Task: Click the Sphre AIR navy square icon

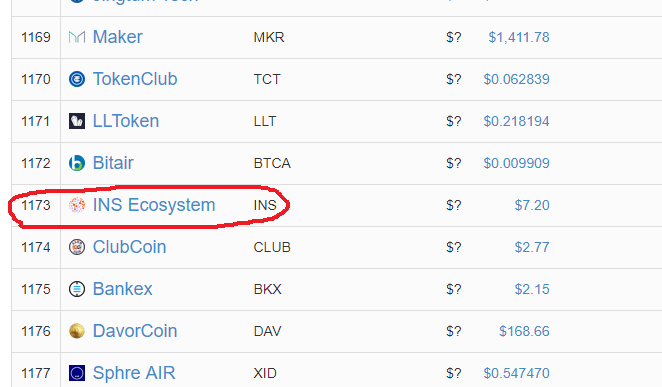Action: [x=77, y=373]
